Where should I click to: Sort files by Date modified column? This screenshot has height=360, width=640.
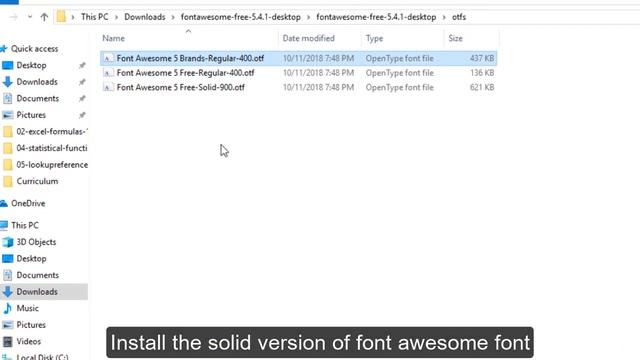309,38
